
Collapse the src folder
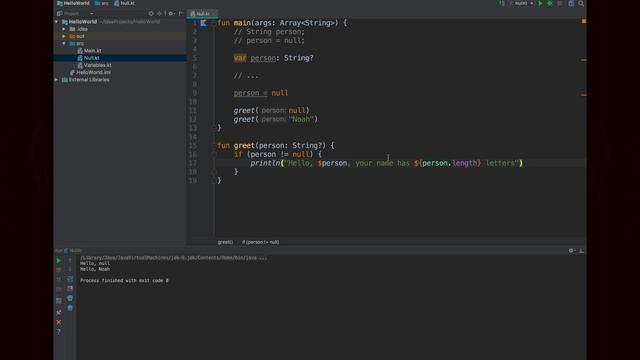click(x=64, y=43)
